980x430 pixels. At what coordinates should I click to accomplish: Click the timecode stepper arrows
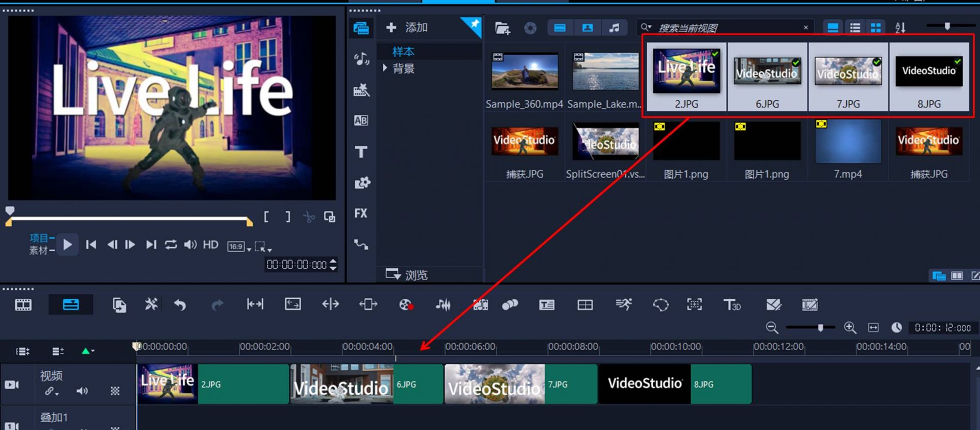[x=333, y=265]
